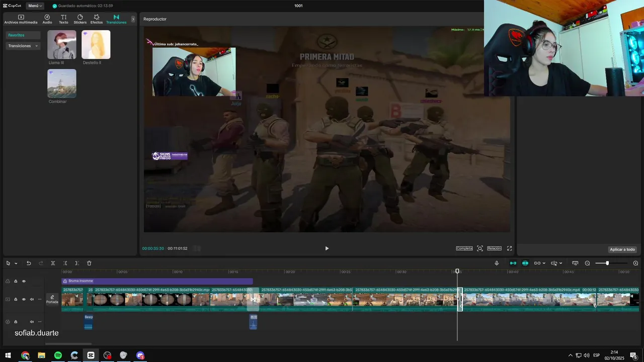Select the pointer selection tool
The image size is (644, 362).
coord(8,263)
